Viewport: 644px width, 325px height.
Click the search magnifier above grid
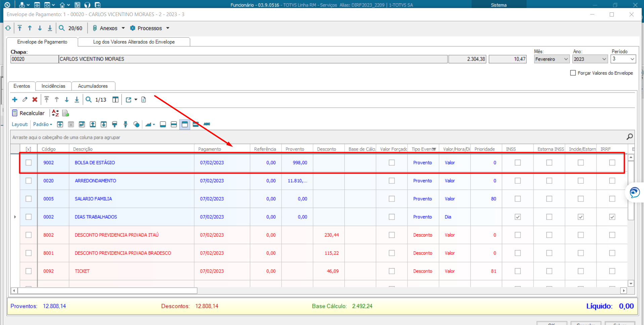630,137
